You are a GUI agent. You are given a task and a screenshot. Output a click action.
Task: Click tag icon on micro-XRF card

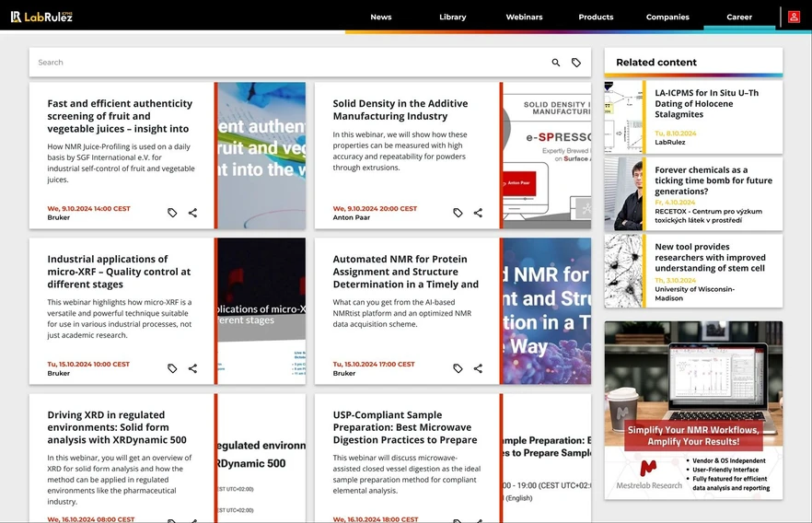[172, 368]
